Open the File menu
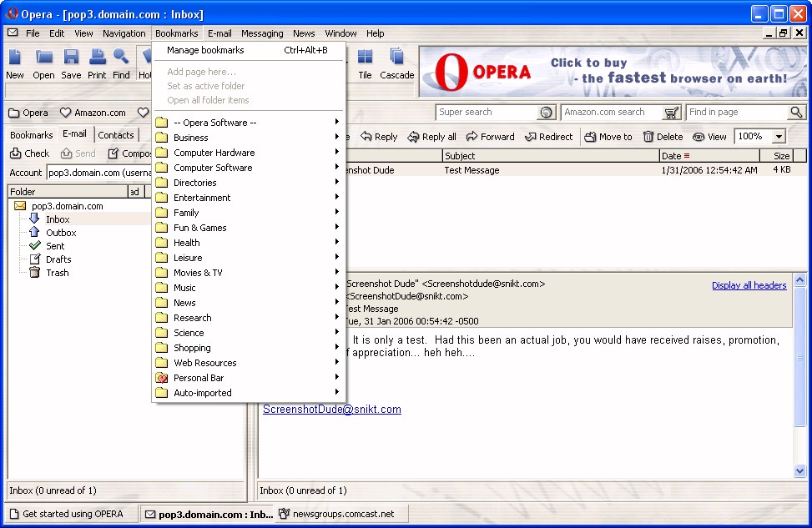The image size is (812, 528). tap(33, 33)
